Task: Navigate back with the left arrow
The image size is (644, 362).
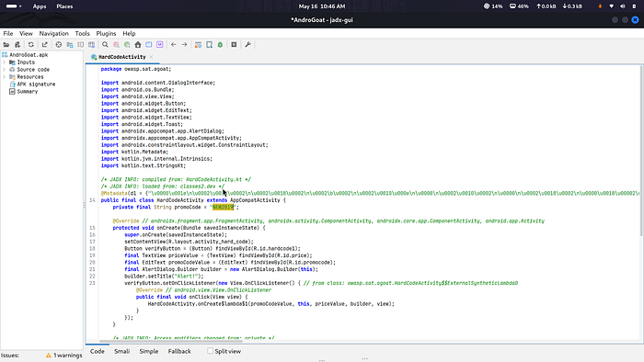Action: tap(173, 45)
